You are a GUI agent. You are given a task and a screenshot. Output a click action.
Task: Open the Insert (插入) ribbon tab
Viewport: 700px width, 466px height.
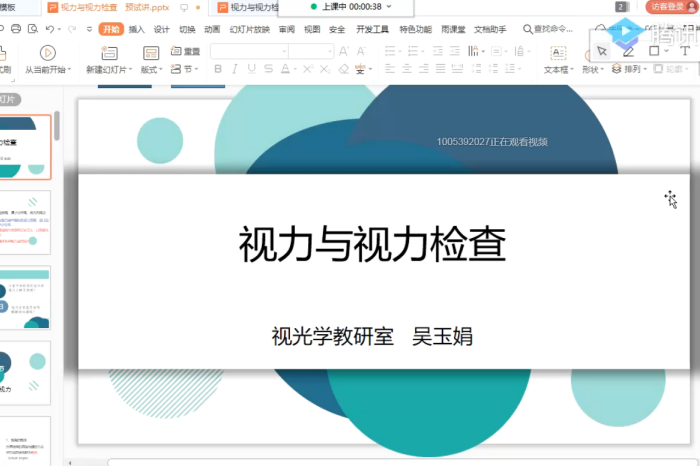tap(136, 30)
